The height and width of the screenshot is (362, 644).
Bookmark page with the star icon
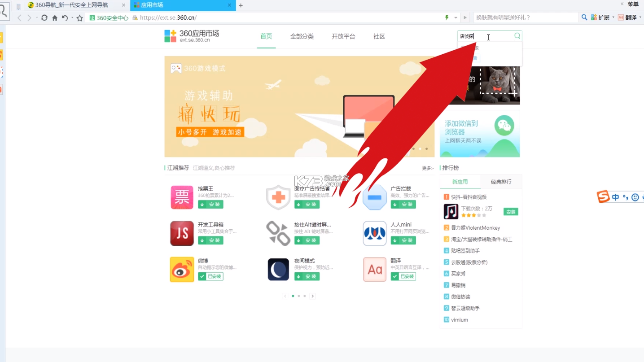coord(80,18)
